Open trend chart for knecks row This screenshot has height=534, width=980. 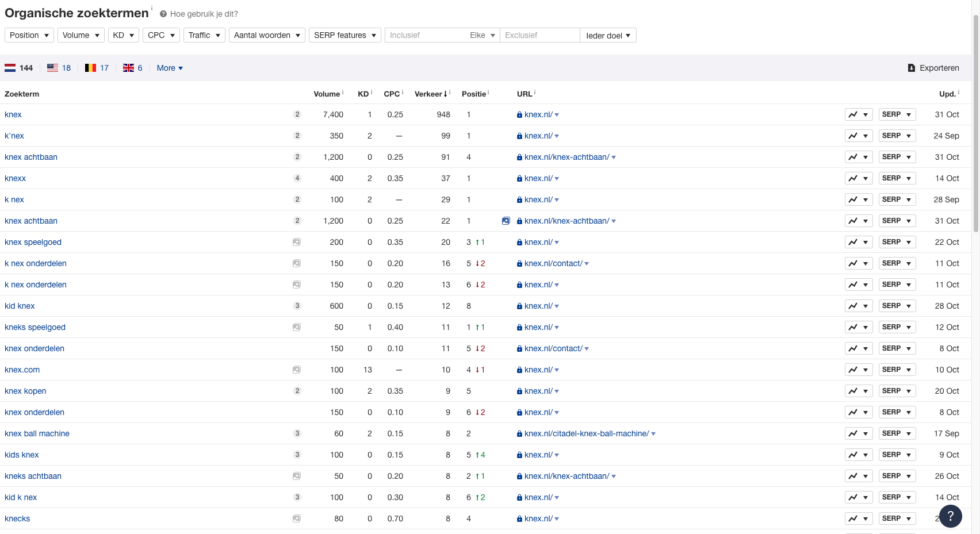pyautogui.click(x=859, y=518)
